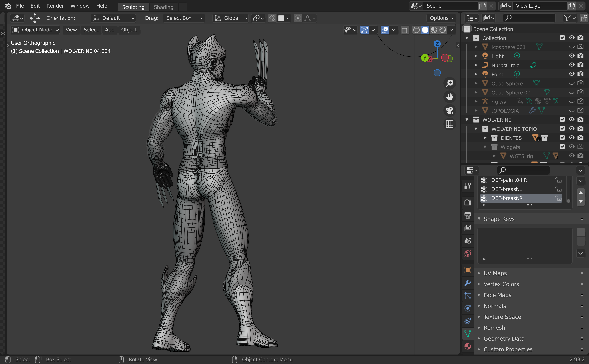Select DEF-breast.L vertex group

click(x=507, y=189)
